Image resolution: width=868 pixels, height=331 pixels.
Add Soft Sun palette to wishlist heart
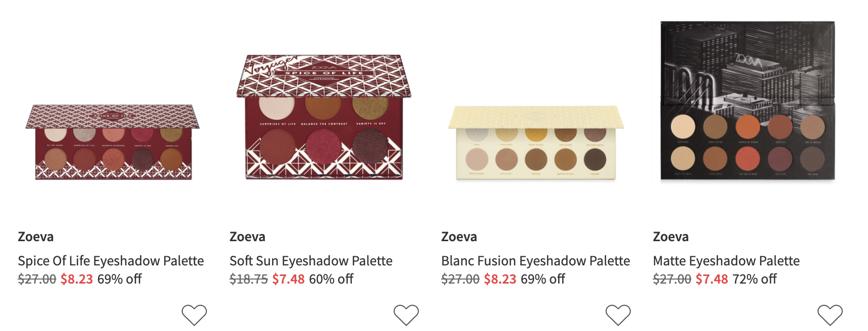(x=406, y=315)
